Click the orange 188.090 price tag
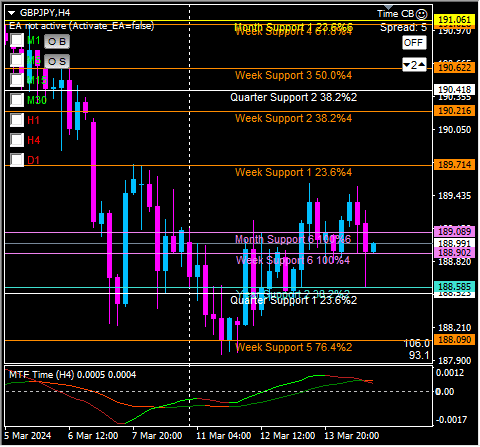The width and height of the screenshot is (480, 447). coord(454,340)
